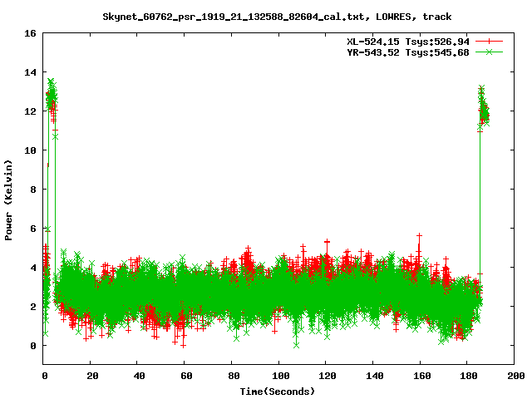Click the green cross legend sample marker

click(489, 52)
